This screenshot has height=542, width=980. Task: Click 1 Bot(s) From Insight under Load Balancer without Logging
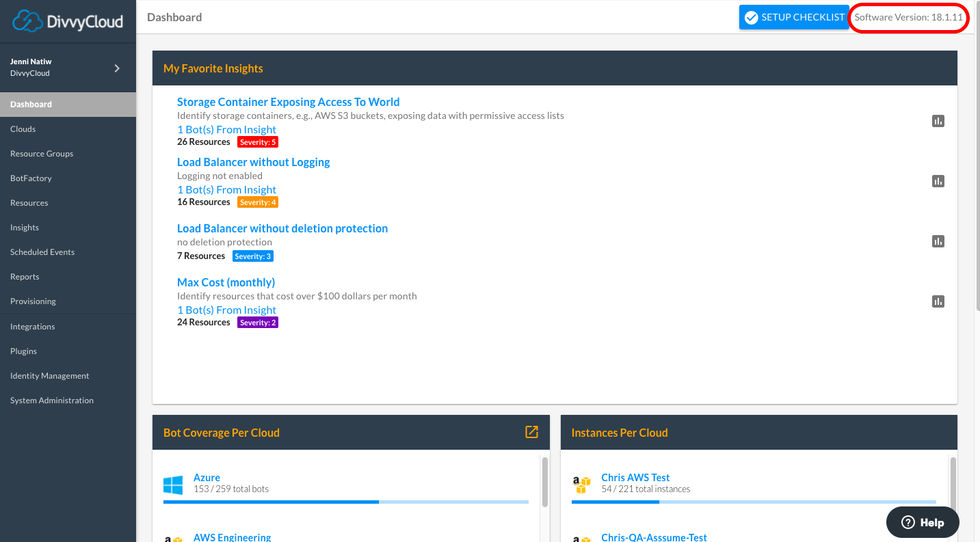226,190
